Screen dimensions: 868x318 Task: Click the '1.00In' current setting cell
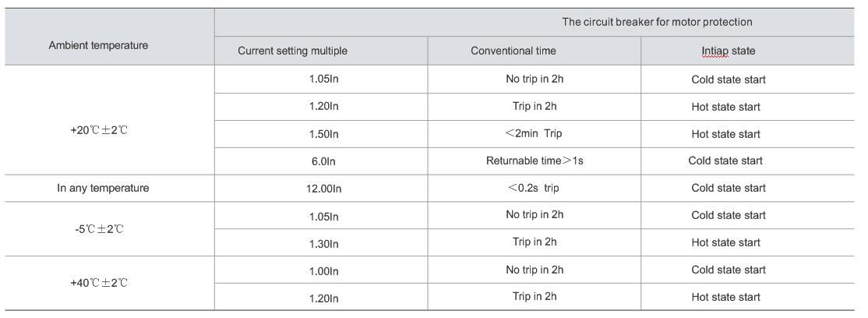click(x=323, y=270)
